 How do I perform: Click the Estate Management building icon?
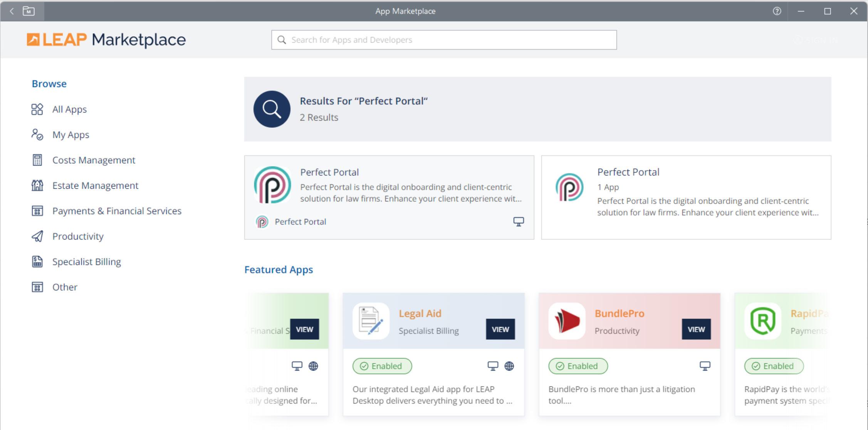pyautogui.click(x=37, y=186)
